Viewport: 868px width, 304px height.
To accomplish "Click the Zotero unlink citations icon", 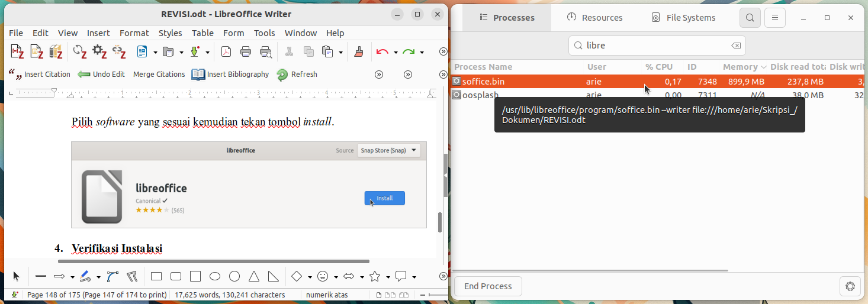I will (119, 52).
